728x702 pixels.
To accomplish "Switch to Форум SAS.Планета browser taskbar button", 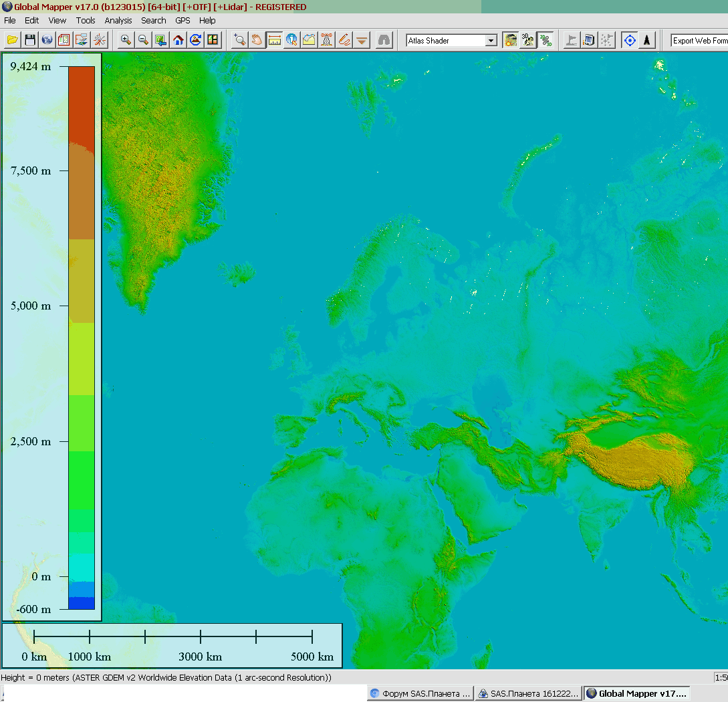I will (x=420, y=693).
